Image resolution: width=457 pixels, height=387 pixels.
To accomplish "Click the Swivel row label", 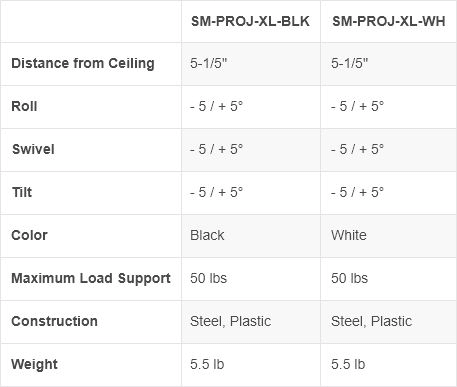I will click(33, 149).
